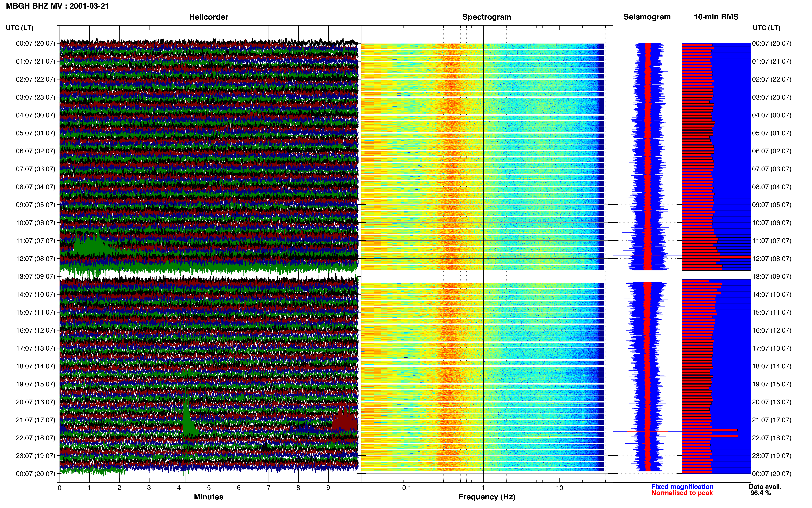Click left time label '02:07 (22:07)'
Image resolution: width=812 pixels, height=508 pixels.
[x=36, y=79]
